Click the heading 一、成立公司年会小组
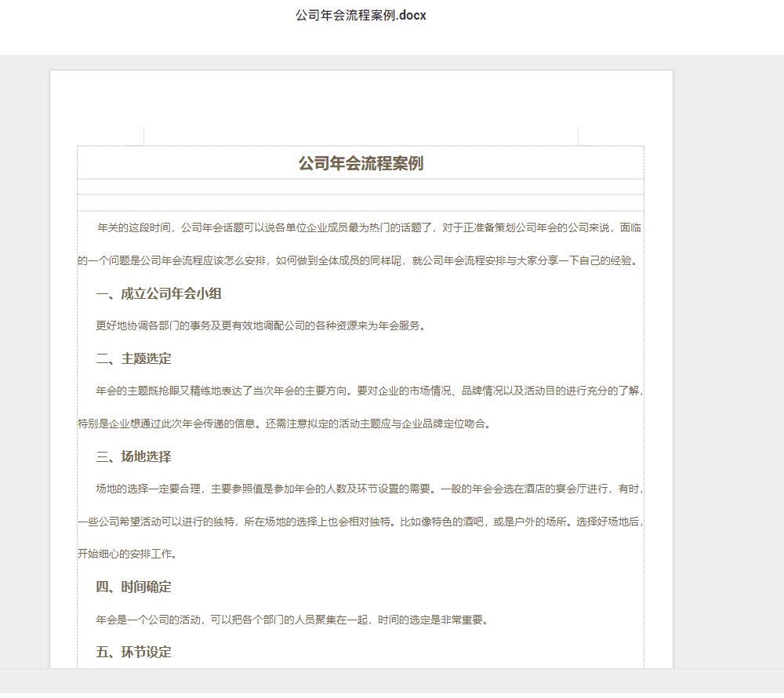The width and height of the screenshot is (784, 698). click(x=158, y=293)
